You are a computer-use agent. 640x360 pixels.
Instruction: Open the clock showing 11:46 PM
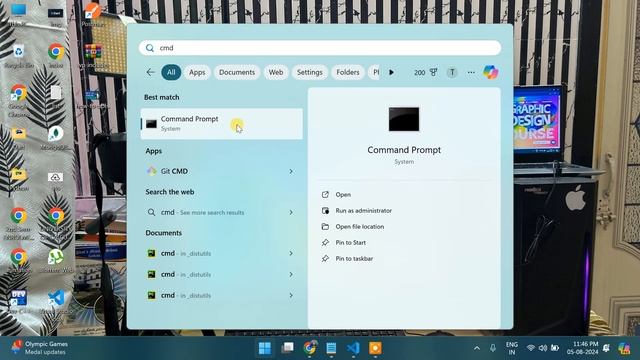583,348
